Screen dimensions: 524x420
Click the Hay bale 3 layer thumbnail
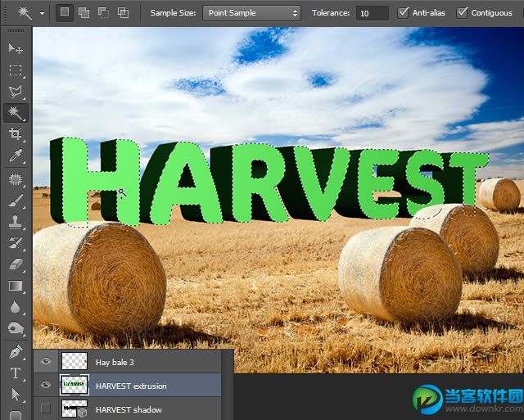pyautogui.click(x=75, y=361)
